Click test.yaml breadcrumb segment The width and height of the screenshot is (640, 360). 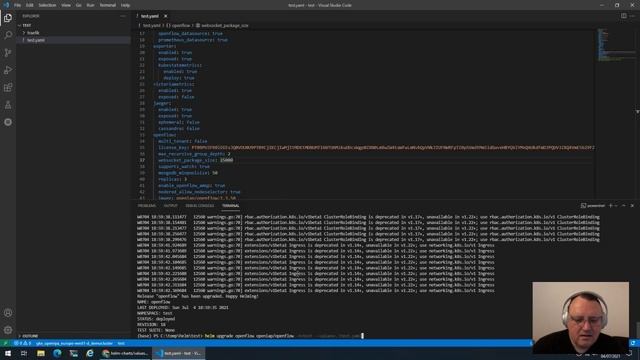[x=151, y=25]
